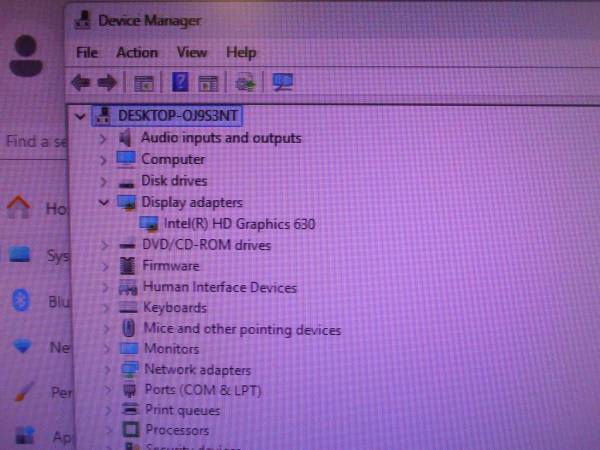
Task: Expand the Network adapters node
Action: (x=104, y=369)
